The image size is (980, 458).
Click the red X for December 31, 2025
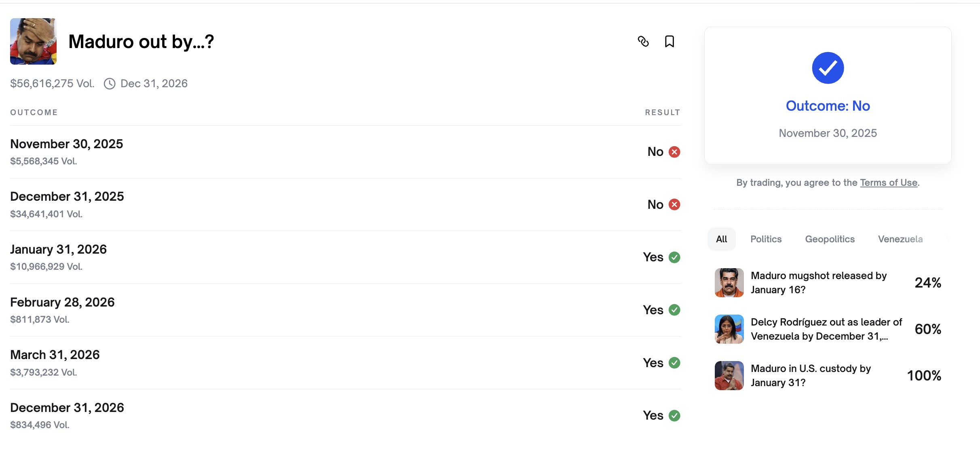coord(674,205)
